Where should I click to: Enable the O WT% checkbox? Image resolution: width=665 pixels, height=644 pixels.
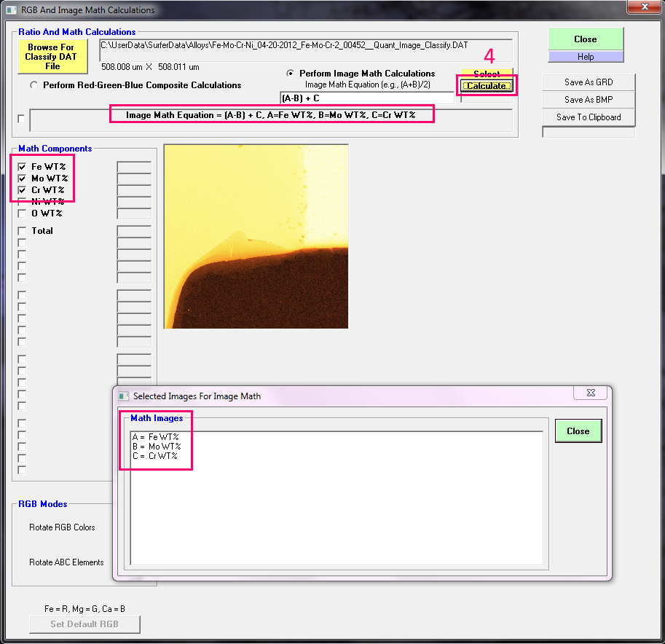(x=22, y=213)
